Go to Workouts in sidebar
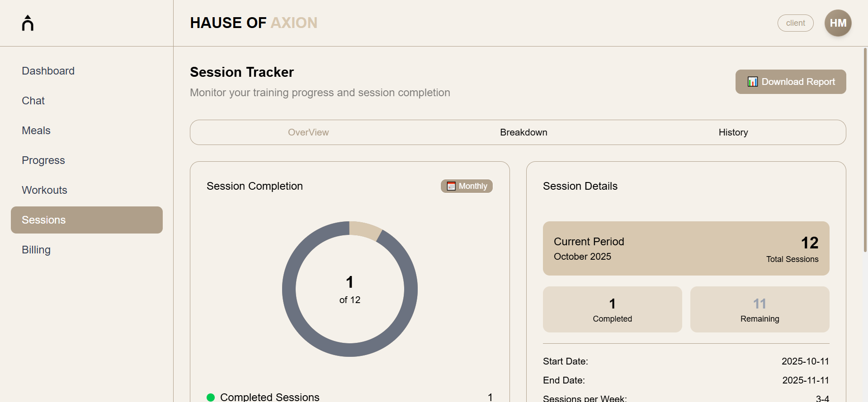The image size is (868, 402). click(44, 190)
